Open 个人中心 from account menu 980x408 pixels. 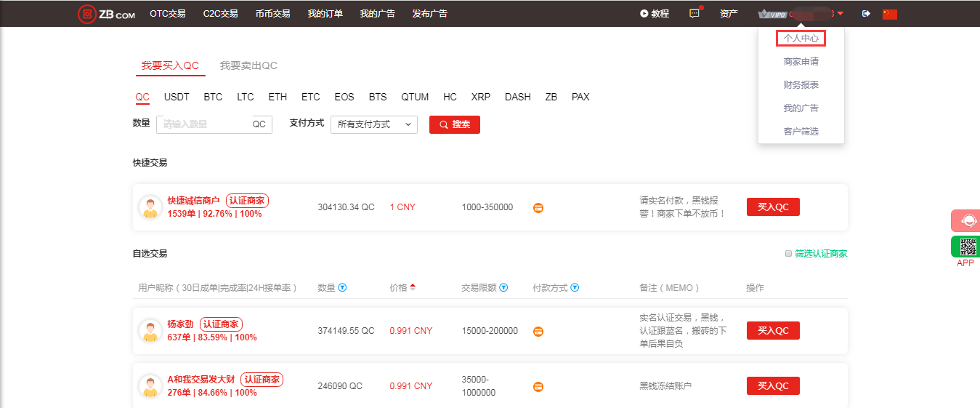801,38
